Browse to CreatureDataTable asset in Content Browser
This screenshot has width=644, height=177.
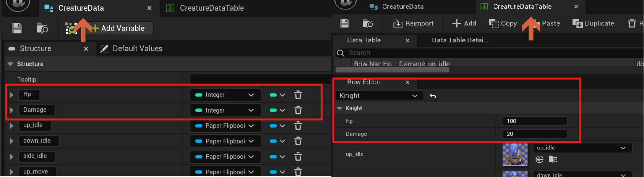368,23
